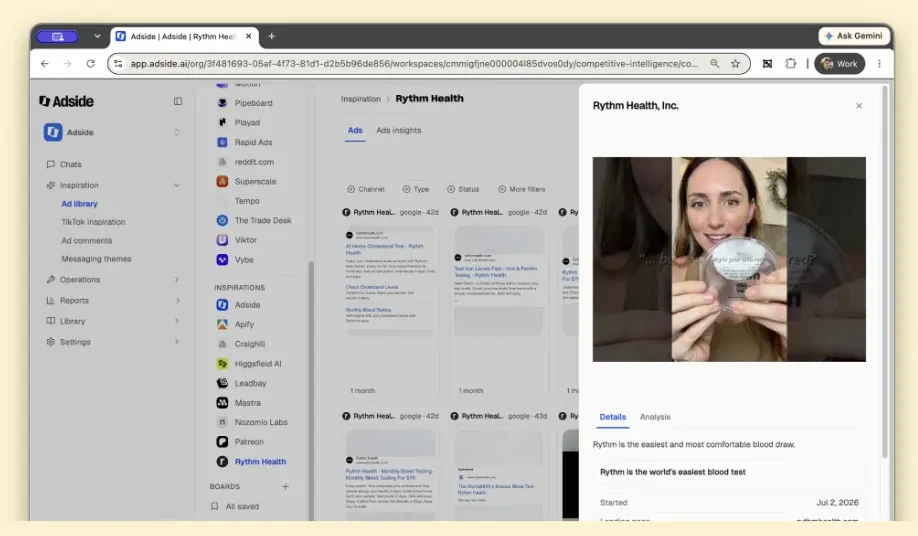This screenshot has height=536, width=918.
Task: Select The Trade Desk brand icon
Action: pos(222,221)
